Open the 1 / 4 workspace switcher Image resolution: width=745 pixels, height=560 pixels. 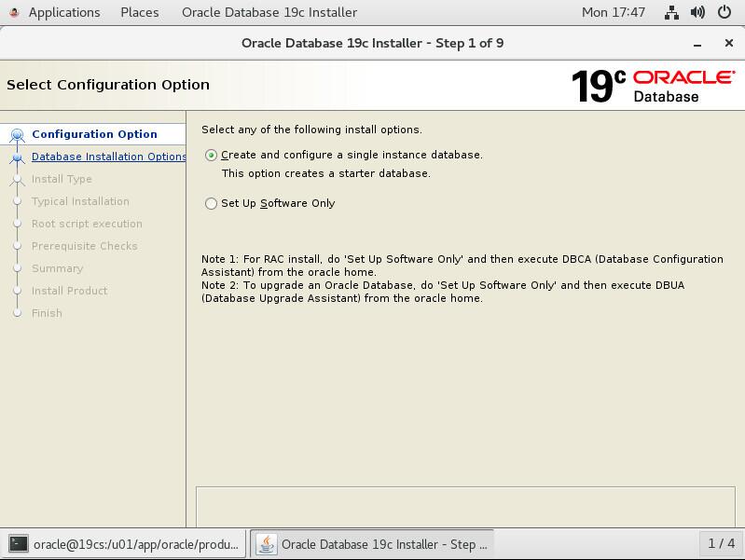721,543
